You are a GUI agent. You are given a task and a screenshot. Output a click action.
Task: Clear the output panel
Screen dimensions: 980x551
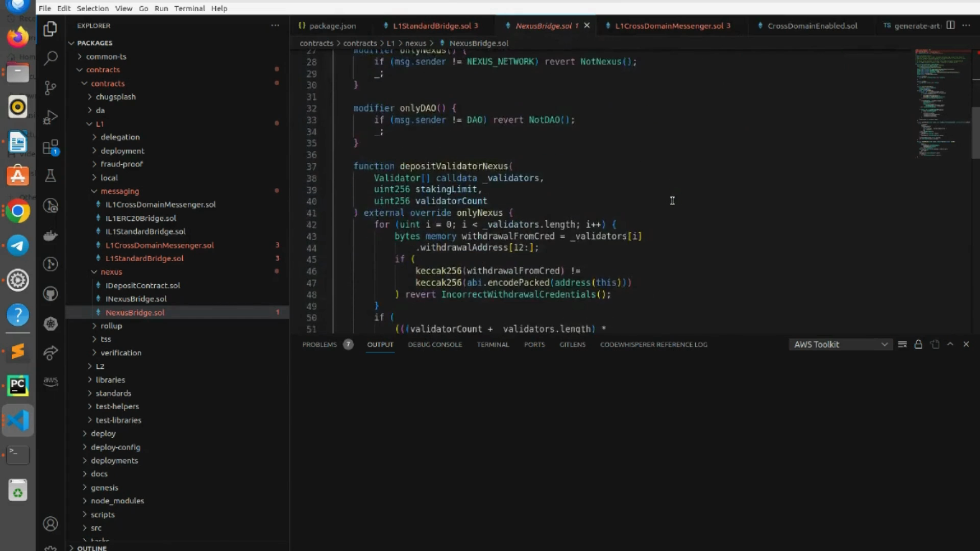coord(902,344)
